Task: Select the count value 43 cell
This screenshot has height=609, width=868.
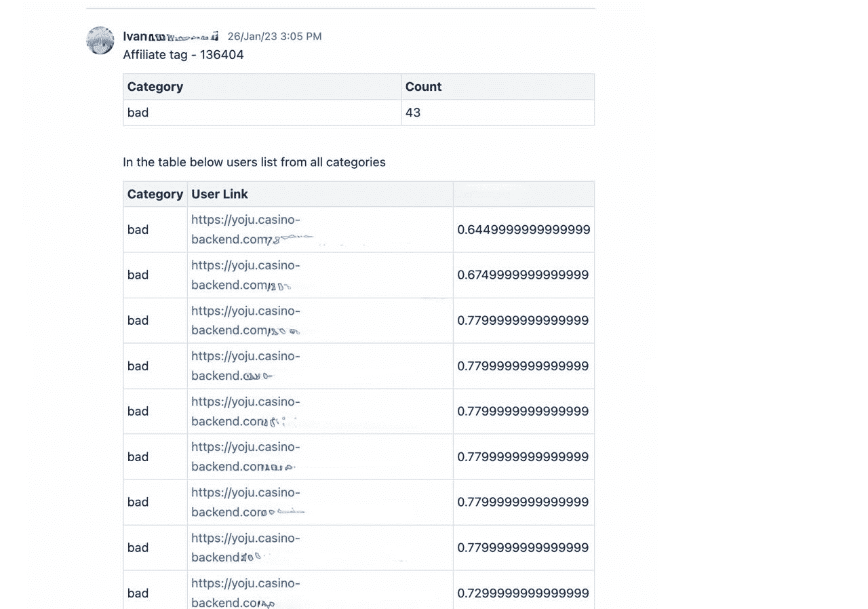Action: coord(498,113)
